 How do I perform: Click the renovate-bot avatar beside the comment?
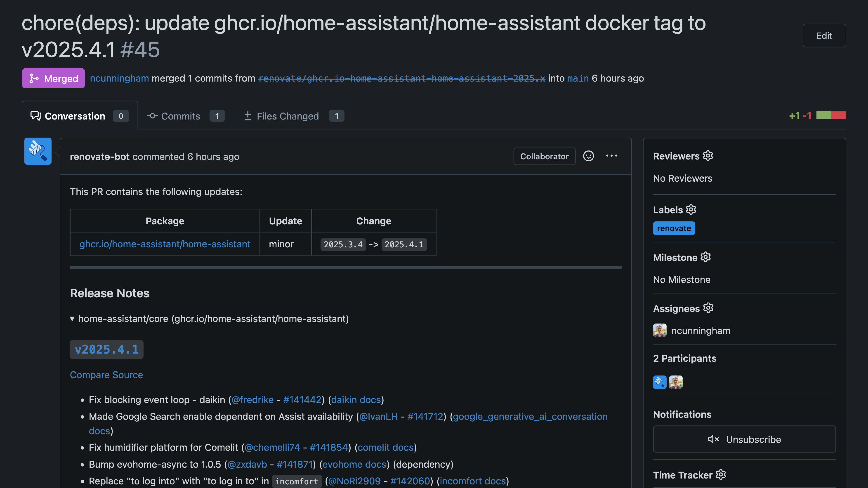pos(38,151)
